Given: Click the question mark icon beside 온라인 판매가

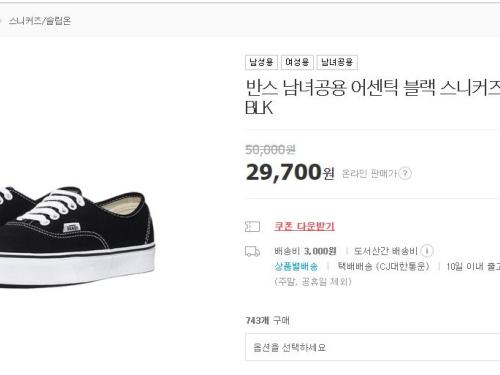Looking at the screenshot, I should click(405, 173).
